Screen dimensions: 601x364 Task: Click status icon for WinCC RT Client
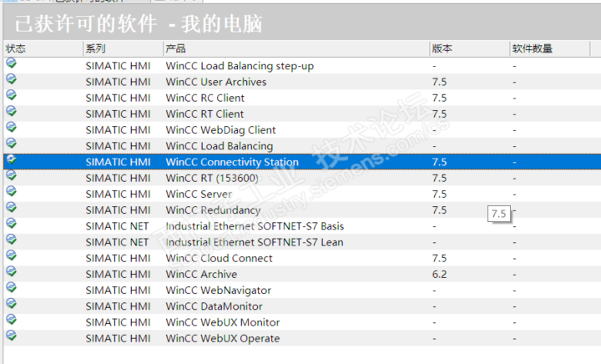(11, 111)
